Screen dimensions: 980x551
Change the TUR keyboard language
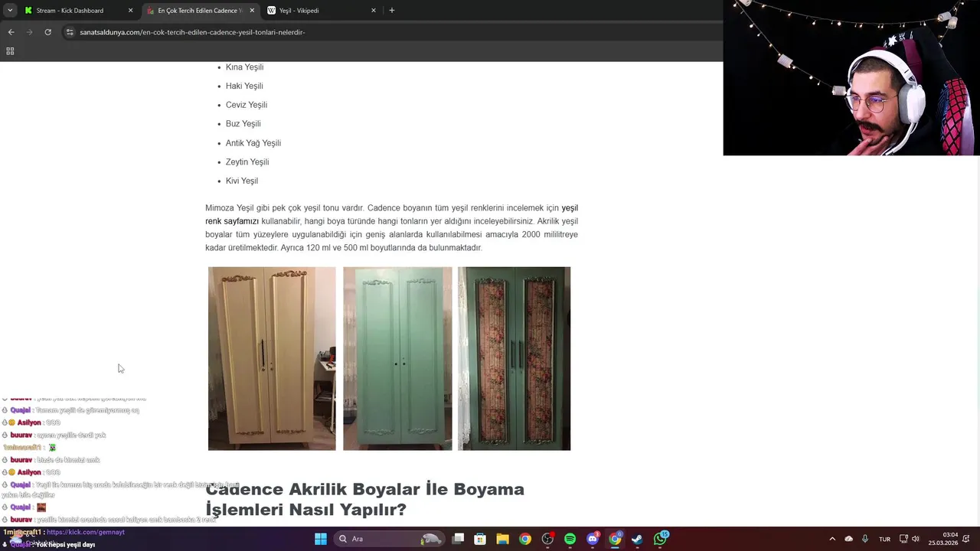click(x=885, y=539)
